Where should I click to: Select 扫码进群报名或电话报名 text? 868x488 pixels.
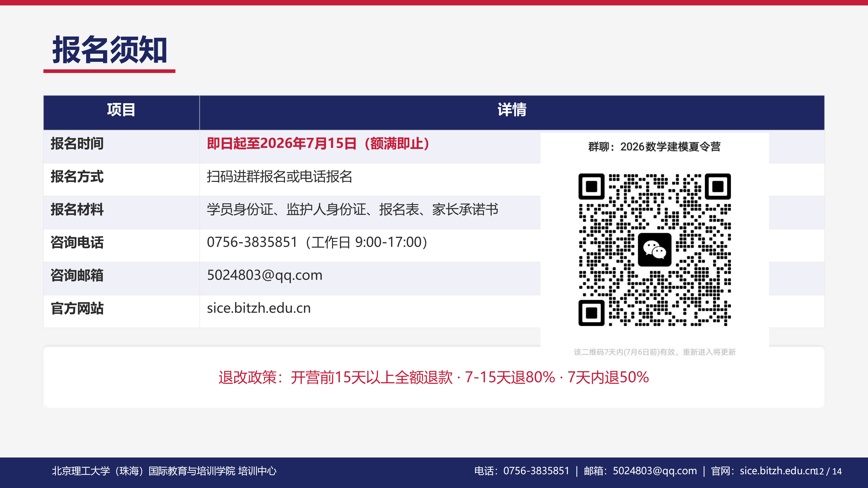(x=279, y=176)
